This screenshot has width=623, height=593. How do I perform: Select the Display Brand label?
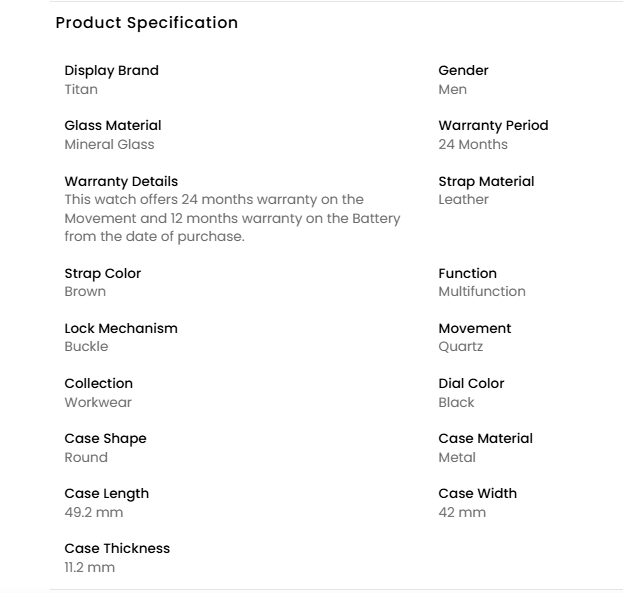point(111,70)
